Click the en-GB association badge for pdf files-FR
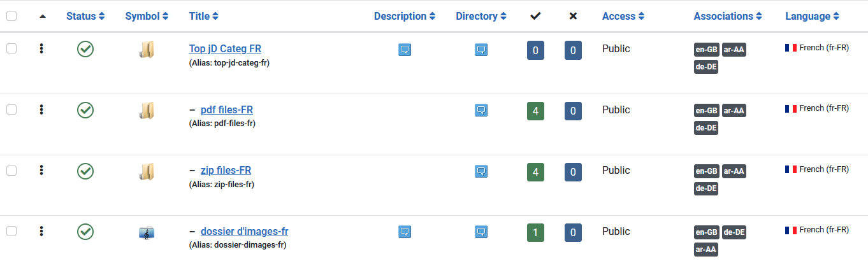The image size is (868, 268). tap(707, 111)
